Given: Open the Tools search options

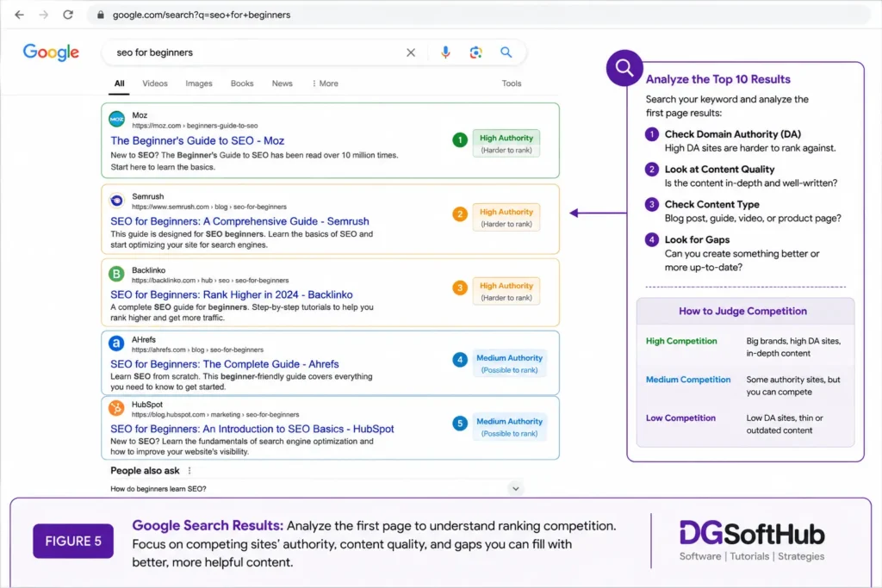Looking at the screenshot, I should (x=512, y=84).
